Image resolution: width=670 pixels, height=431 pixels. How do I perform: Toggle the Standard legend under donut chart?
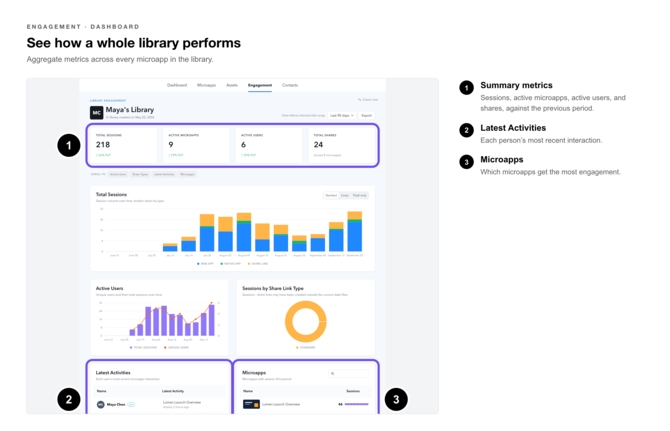pyautogui.click(x=306, y=347)
